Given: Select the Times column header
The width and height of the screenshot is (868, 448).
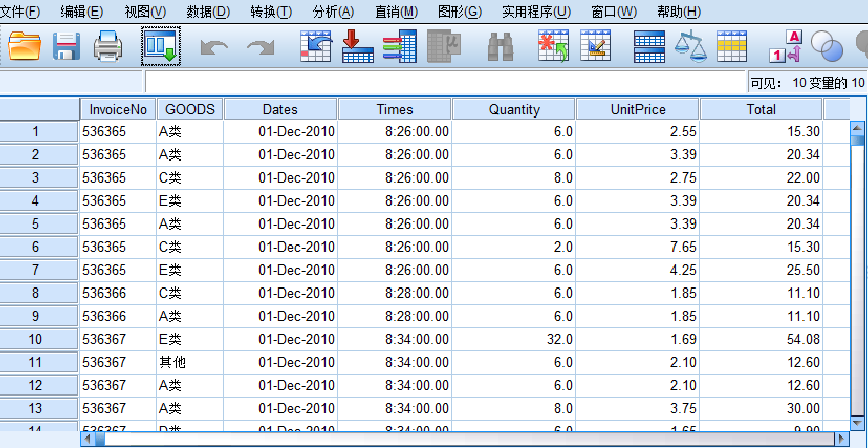Looking at the screenshot, I should click(395, 109).
